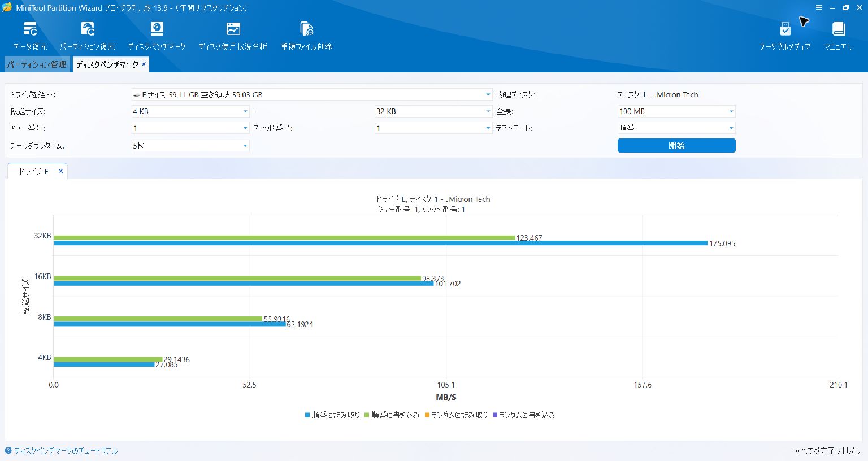Close the ドライブ F result tab
This screenshot has width=868, height=461.
coord(61,171)
